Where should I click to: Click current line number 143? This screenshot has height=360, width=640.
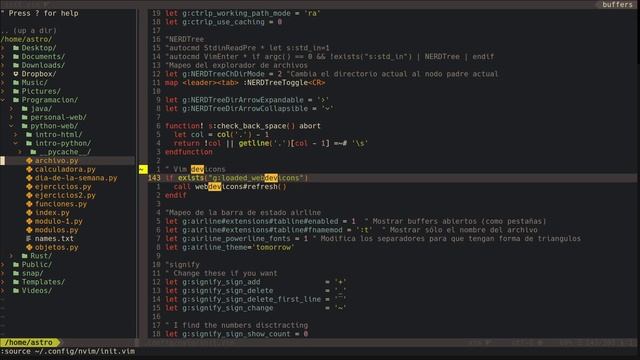click(154, 178)
